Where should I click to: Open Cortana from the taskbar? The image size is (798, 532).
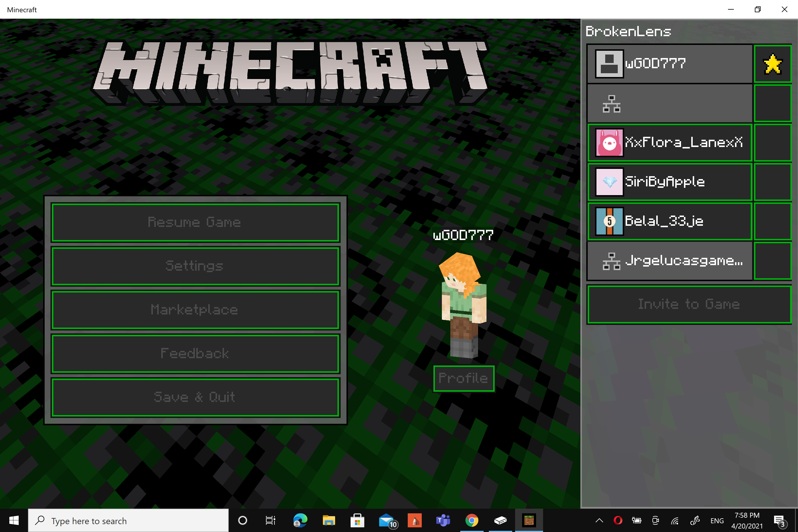pos(243,520)
